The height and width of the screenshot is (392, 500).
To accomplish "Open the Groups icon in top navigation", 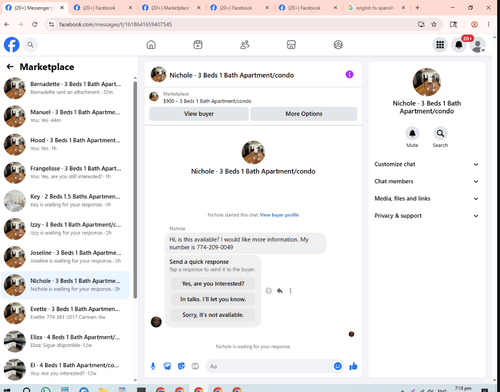I will coord(338,45).
